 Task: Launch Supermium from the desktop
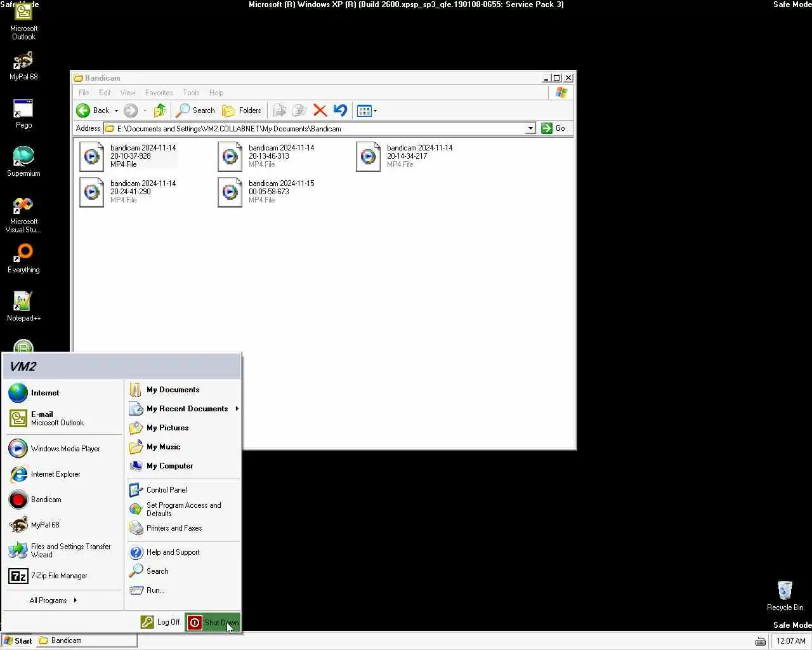point(23,161)
